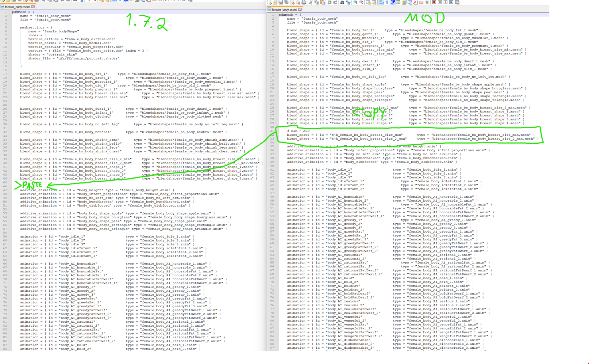Click 'body_AI_vengefulFatDwarf_2' line in MOD file
This screenshot has width=589, height=364.
[x=389, y=336]
